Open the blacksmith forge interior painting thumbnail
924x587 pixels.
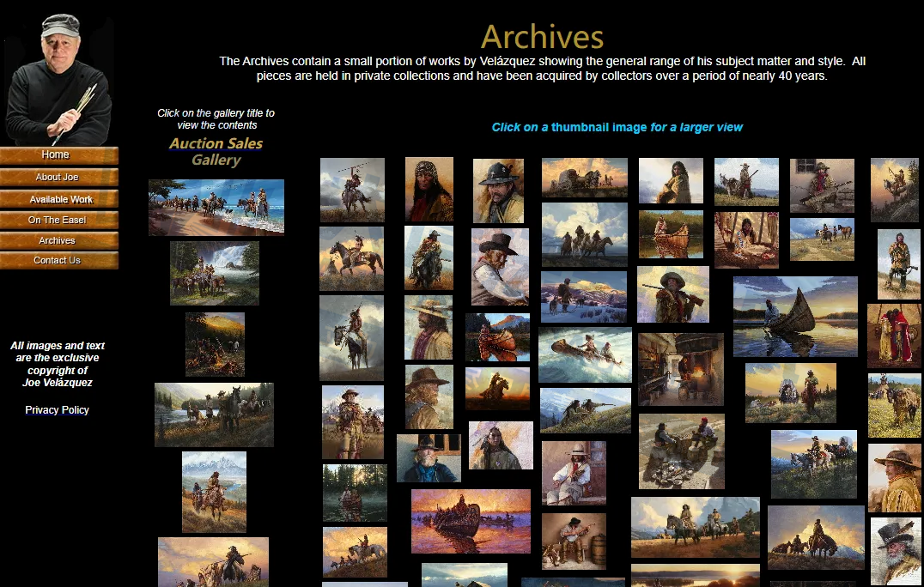click(x=680, y=369)
